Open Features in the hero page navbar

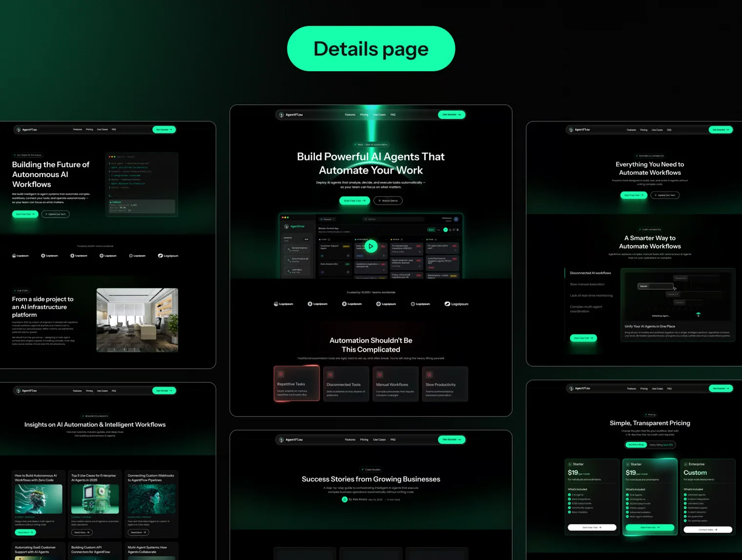350,115
